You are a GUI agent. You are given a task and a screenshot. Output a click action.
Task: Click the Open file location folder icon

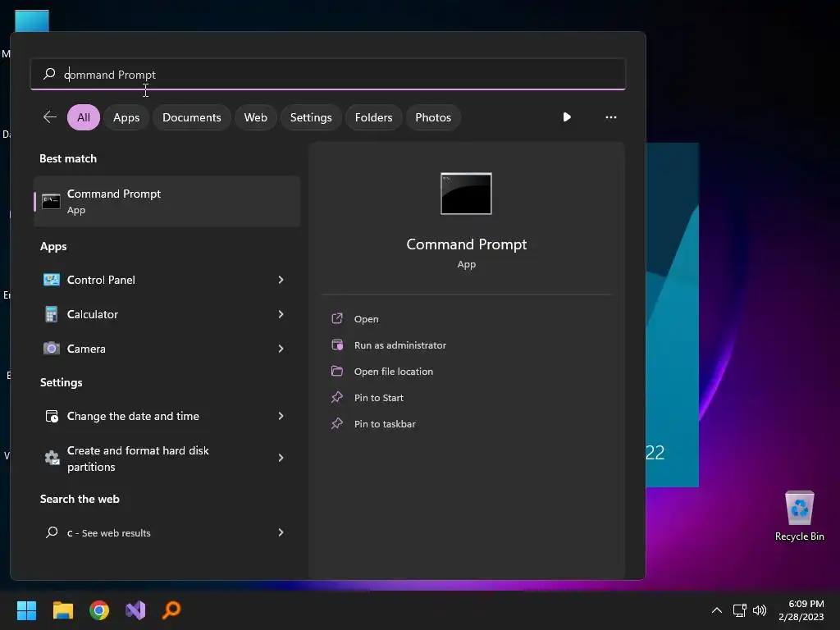tap(337, 371)
